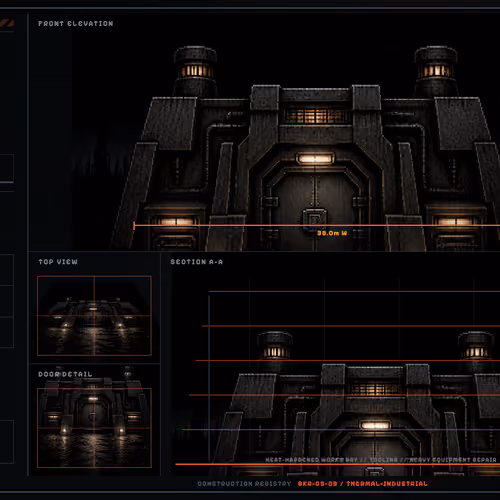Open the Top View thumbnail
Screen dimensions: 500x500
coord(94,316)
